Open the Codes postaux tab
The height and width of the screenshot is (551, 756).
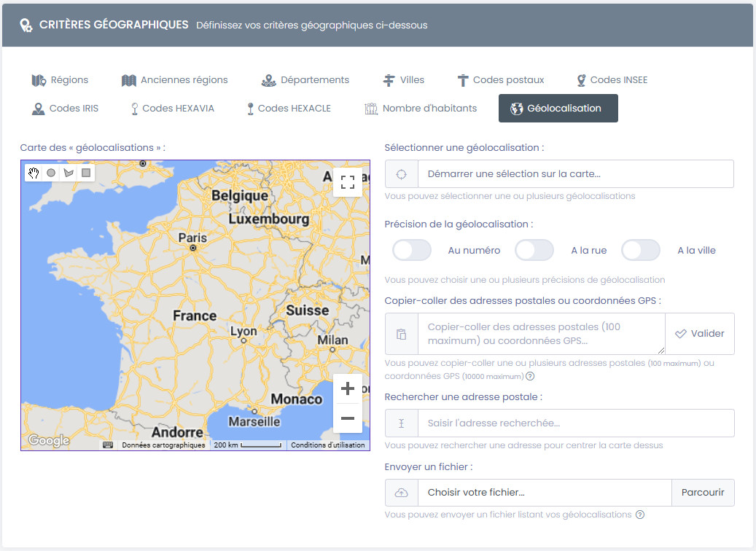500,80
